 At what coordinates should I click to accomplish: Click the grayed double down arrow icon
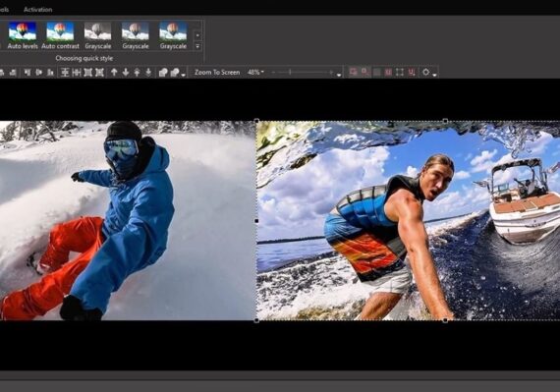pyautogui.click(x=148, y=73)
